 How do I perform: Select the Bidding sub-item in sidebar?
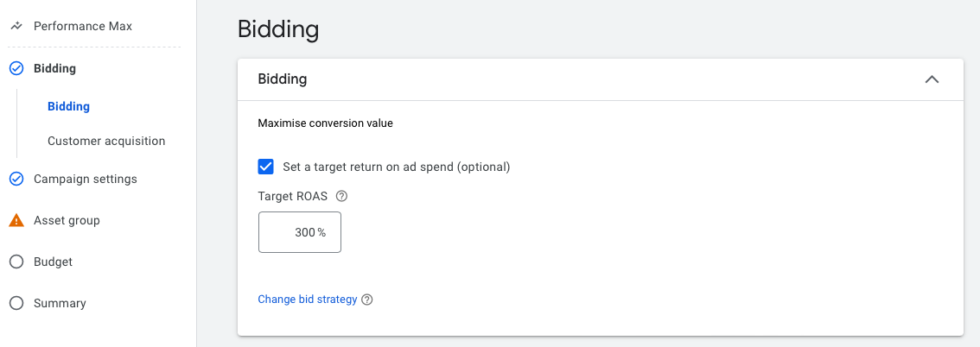(x=69, y=107)
